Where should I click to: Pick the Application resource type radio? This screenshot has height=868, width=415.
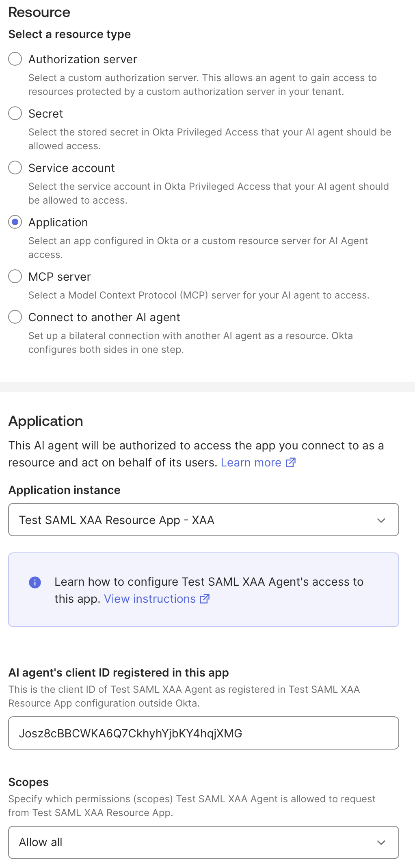tap(15, 222)
